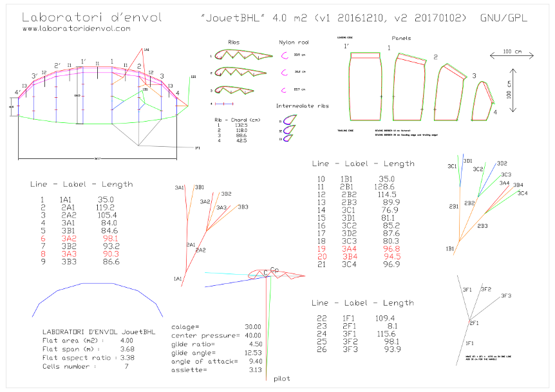555x392 pixels.
Task: Select length 76.9 of line 3C1
Action: tap(390, 210)
